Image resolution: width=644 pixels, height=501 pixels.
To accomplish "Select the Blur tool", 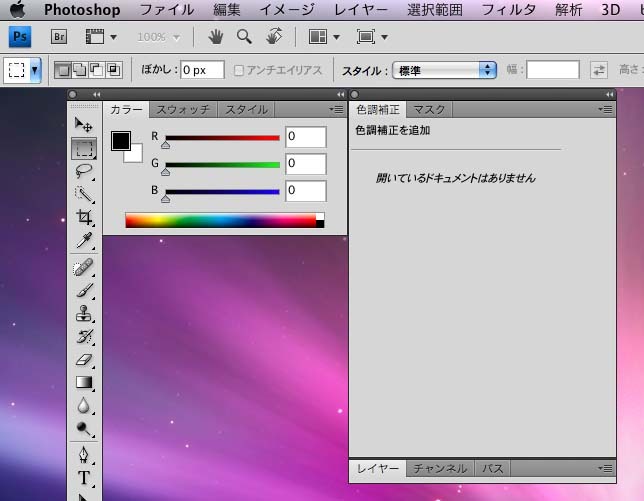I will click(84, 405).
